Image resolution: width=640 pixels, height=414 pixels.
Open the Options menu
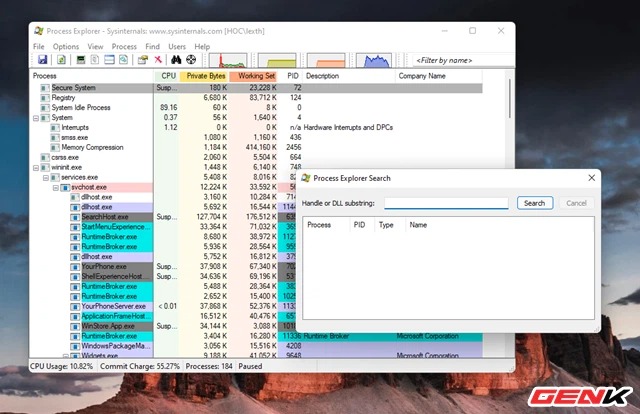66,46
